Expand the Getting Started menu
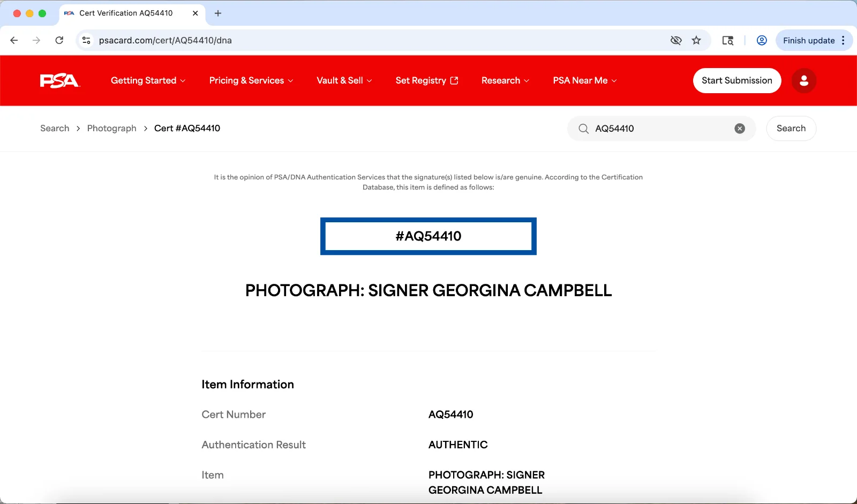 (x=148, y=80)
